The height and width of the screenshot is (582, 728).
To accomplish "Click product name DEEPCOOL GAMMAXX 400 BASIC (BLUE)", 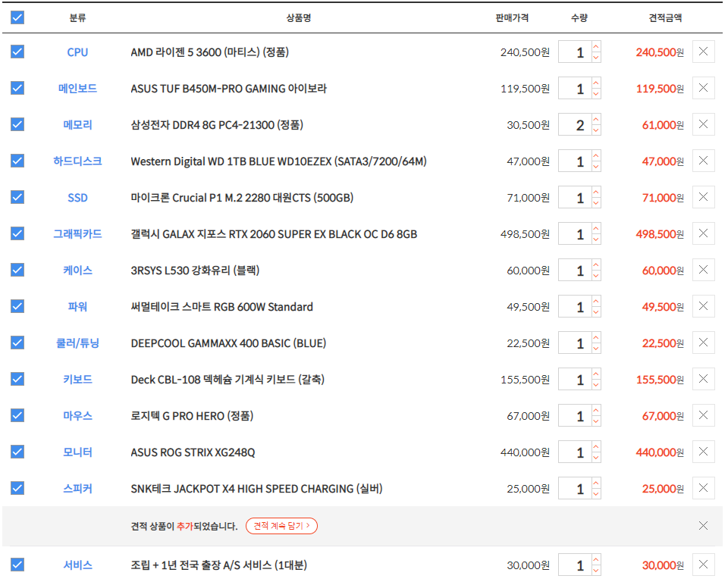I will (x=228, y=343).
